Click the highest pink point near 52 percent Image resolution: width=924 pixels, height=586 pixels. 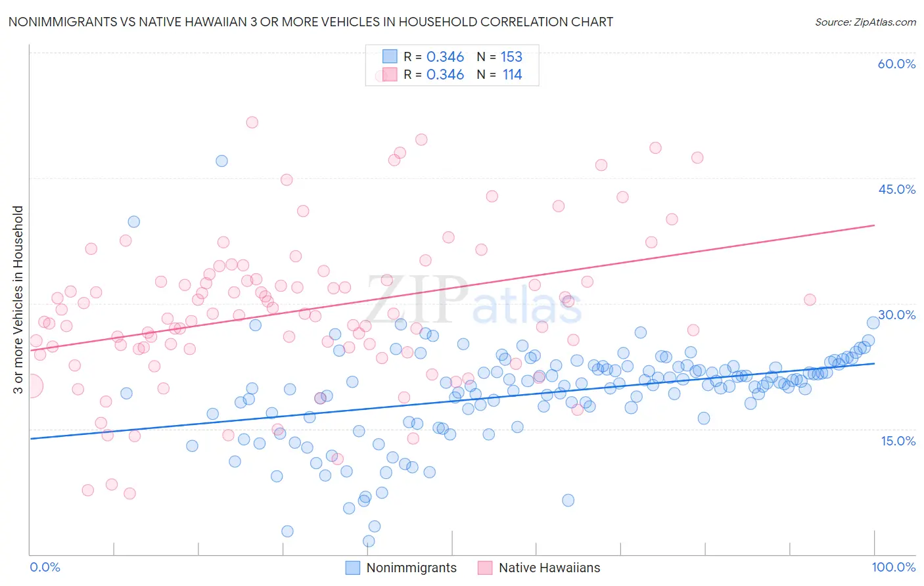(252, 122)
